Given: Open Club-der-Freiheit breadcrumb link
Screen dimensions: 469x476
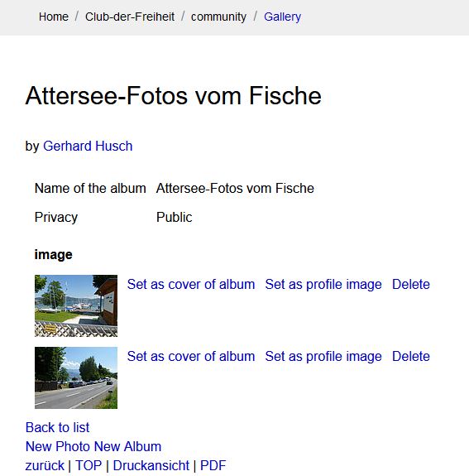Looking at the screenshot, I should [x=130, y=17].
